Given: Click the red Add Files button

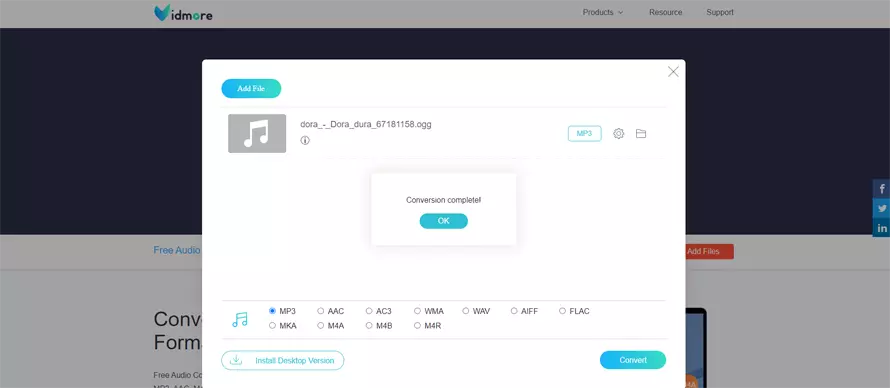Looking at the screenshot, I should click(709, 251).
